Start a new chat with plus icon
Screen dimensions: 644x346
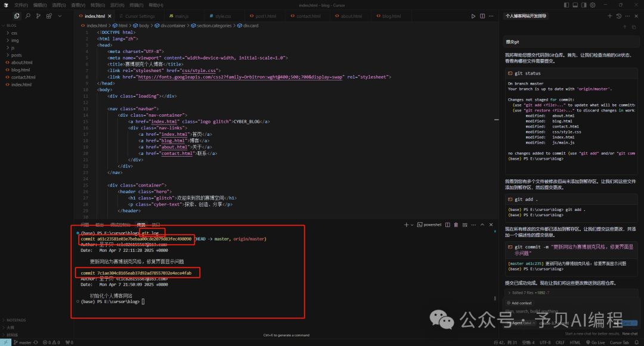tap(609, 16)
